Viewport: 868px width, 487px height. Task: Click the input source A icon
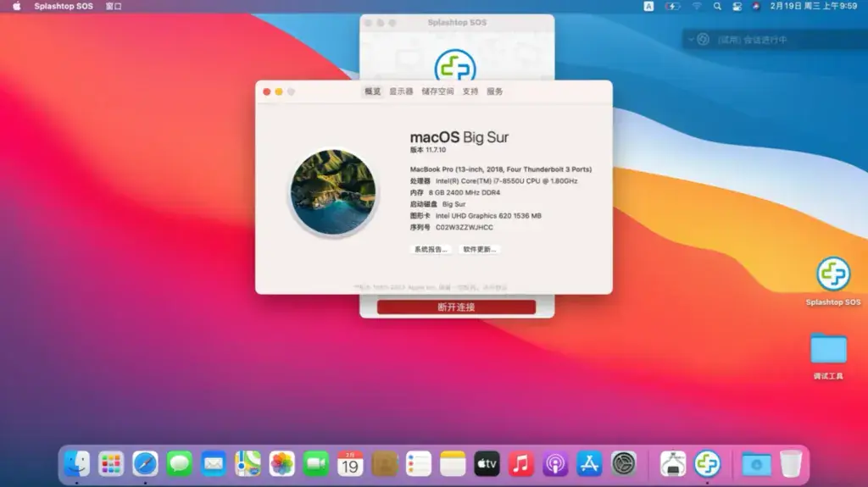click(x=648, y=6)
